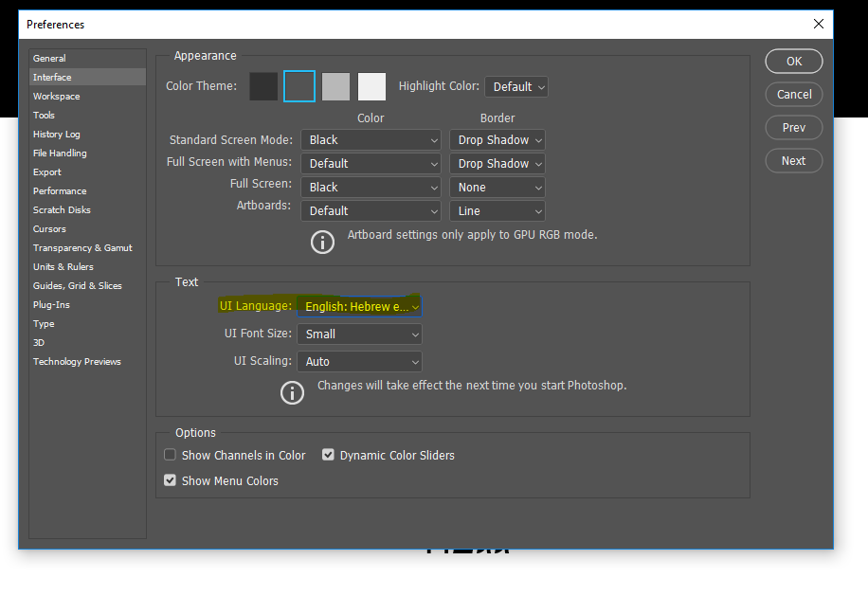Open Standard Screen Mode color dropdown
Image resolution: width=868 pixels, height=596 pixels.
click(371, 140)
